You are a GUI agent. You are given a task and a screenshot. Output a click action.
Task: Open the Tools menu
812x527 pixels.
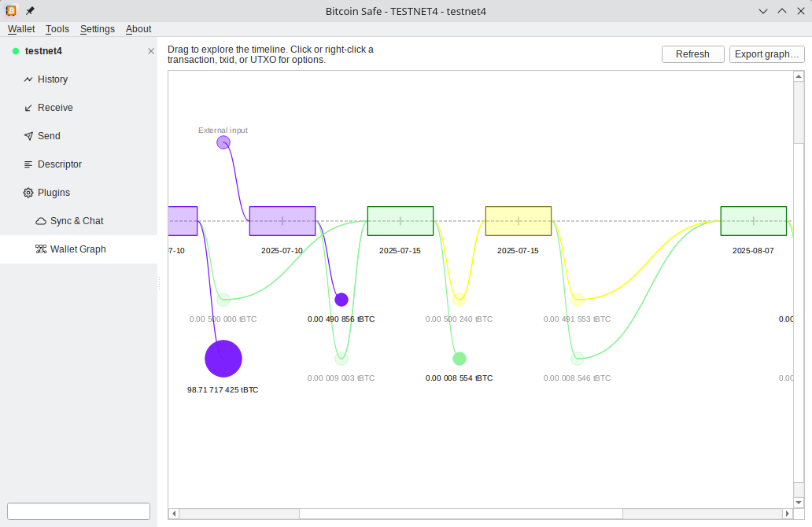tap(57, 29)
